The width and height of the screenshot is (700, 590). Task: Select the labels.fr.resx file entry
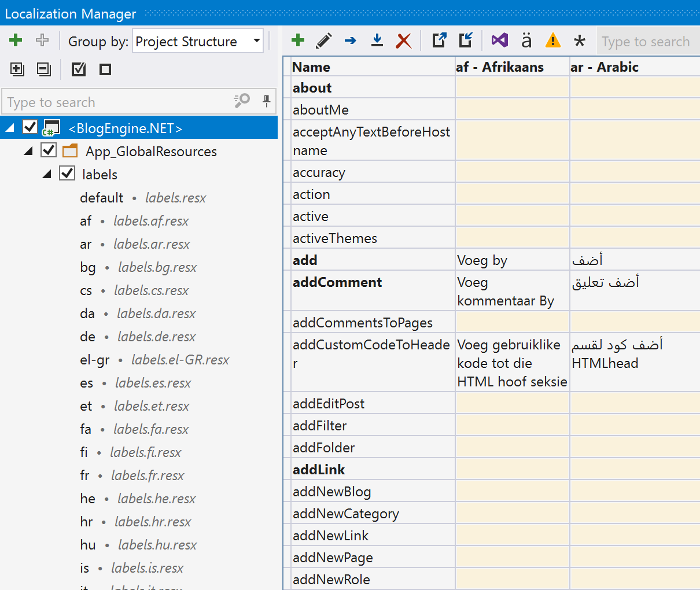click(148, 475)
